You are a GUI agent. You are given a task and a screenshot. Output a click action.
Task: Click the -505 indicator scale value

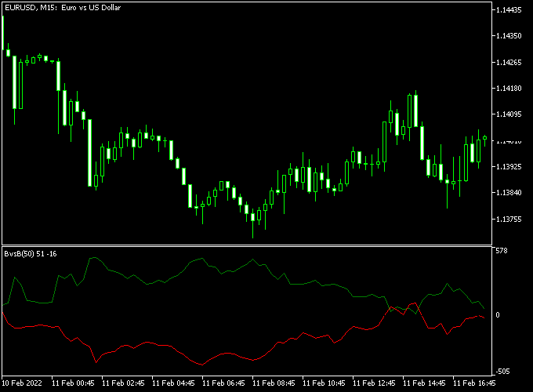502,371
